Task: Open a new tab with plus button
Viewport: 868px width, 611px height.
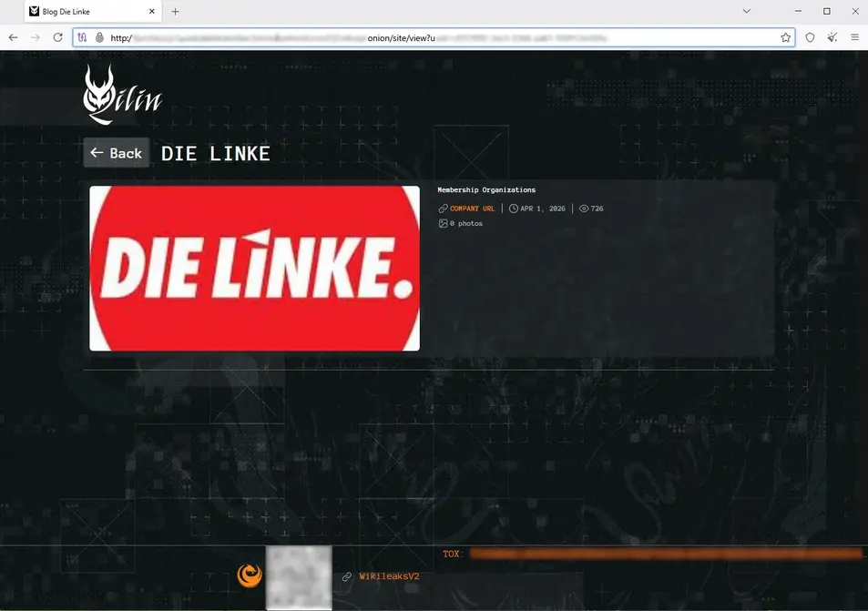Action: 175,12
